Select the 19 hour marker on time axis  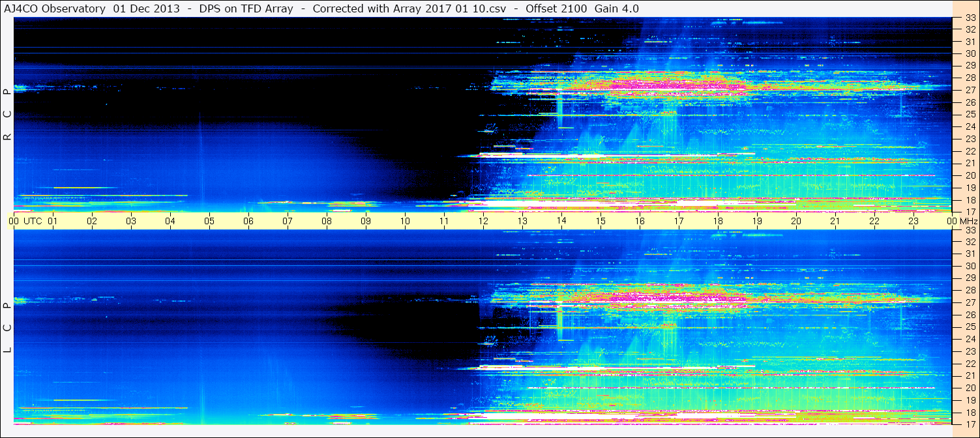tap(757, 221)
